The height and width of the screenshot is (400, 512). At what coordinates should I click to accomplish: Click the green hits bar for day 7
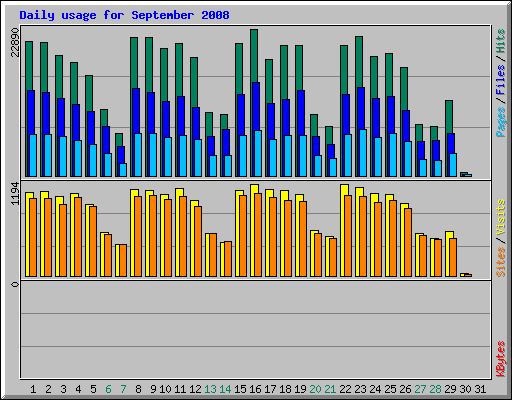[x=119, y=139]
